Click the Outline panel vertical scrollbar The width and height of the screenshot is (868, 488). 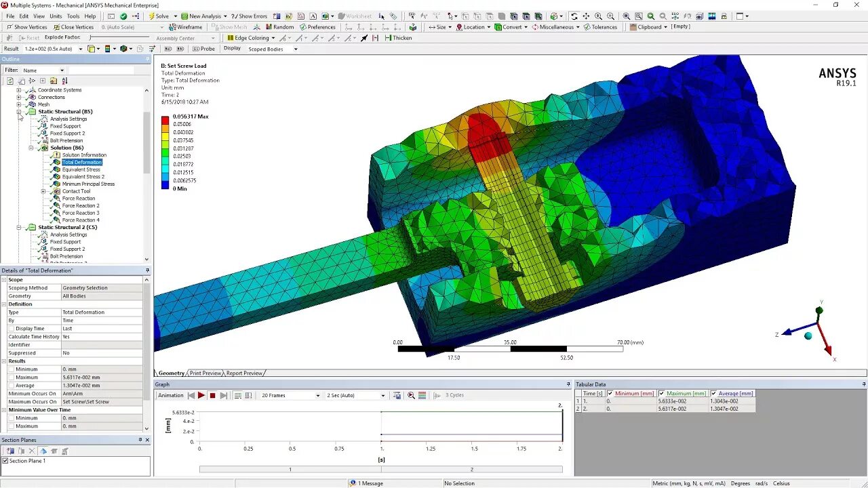tap(146, 174)
